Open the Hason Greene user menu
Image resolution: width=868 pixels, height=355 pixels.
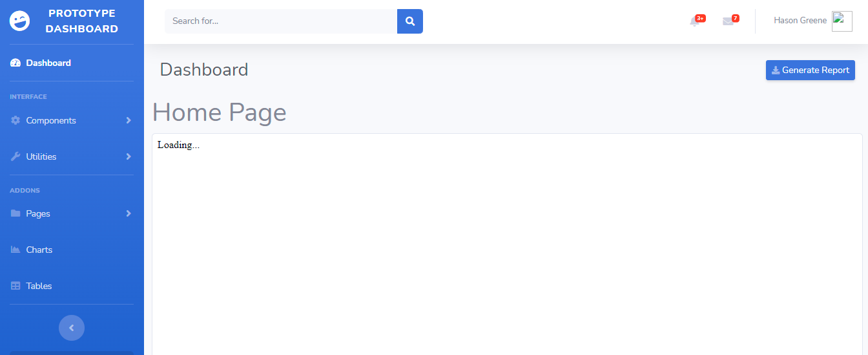812,21
